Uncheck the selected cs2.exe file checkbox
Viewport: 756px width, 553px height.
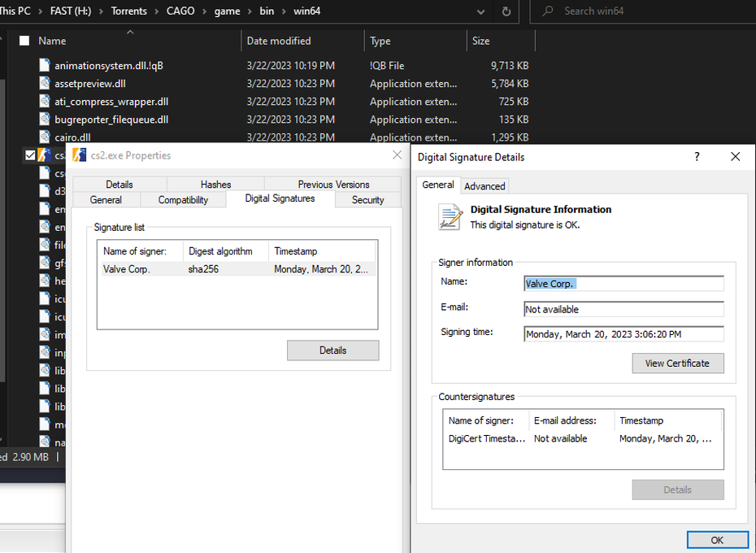[x=30, y=155]
